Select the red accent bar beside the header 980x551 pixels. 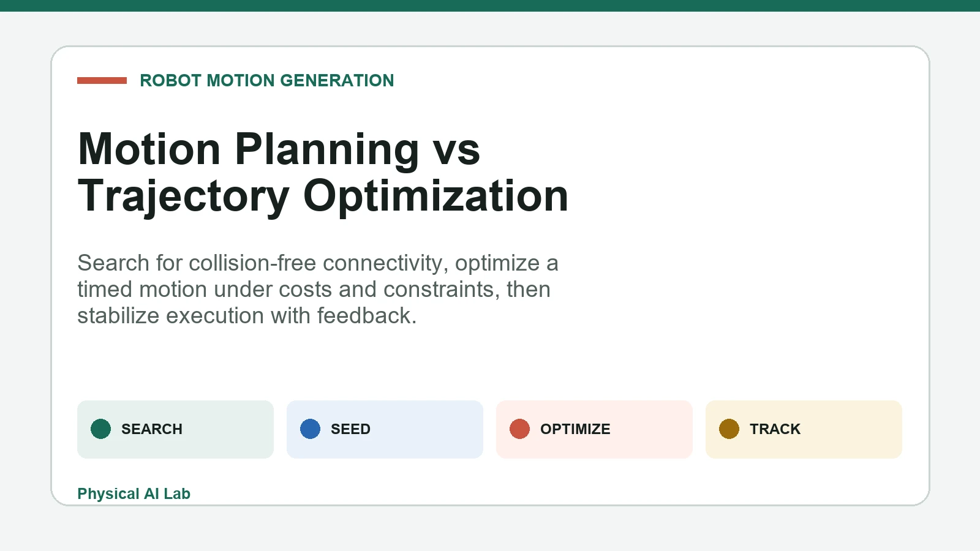coord(102,80)
